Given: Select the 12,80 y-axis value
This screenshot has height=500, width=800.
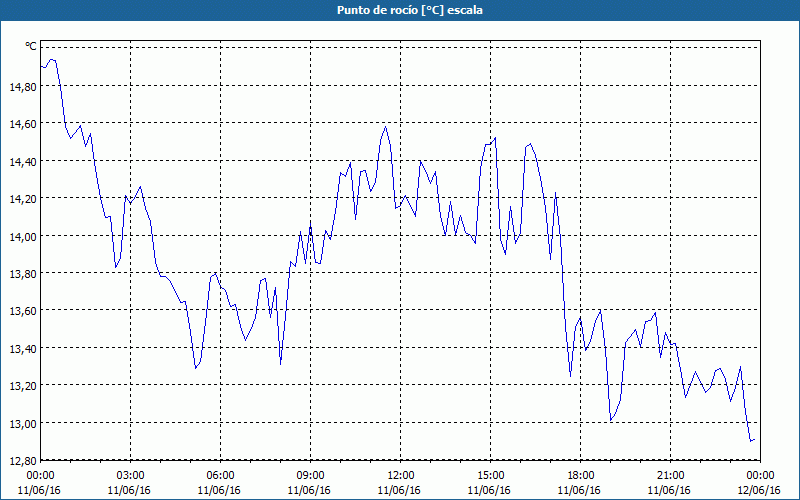Looking at the screenshot, I should click(23, 461).
